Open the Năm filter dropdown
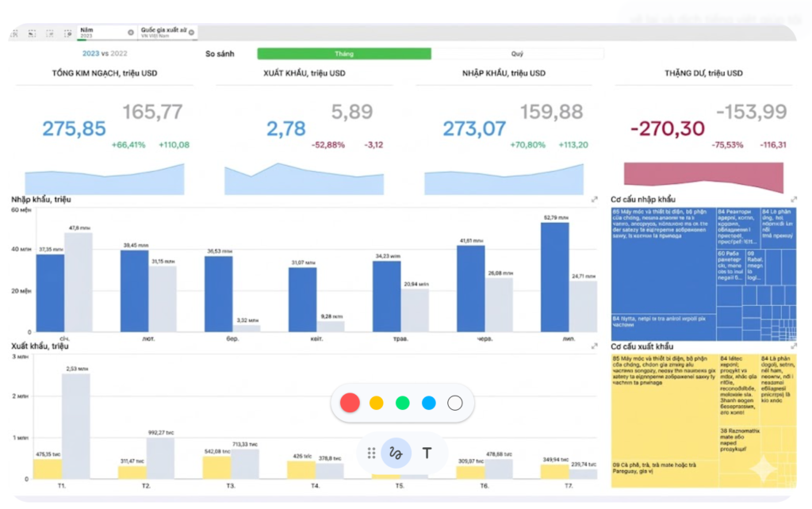Viewport: 812px width, 509px height. 103,32
